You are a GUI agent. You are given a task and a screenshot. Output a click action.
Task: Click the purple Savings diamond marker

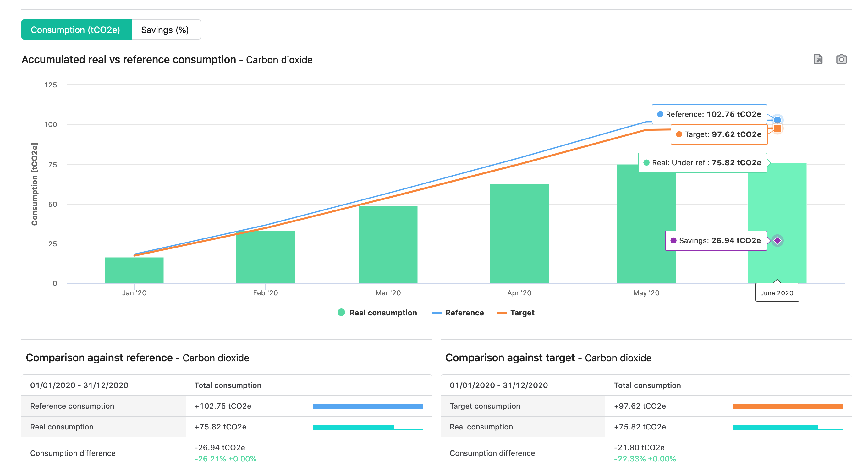click(x=777, y=241)
